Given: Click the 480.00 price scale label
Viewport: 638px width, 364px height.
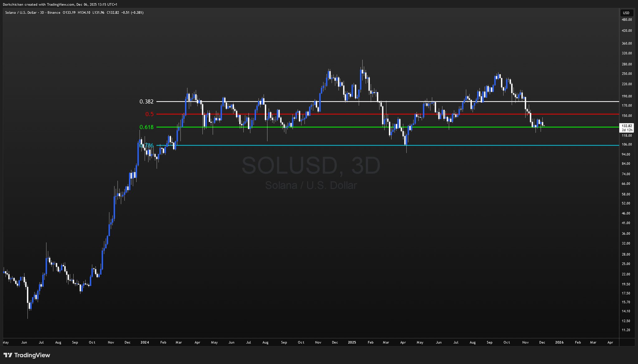Looking at the screenshot, I should pyautogui.click(x=626, y=20).
